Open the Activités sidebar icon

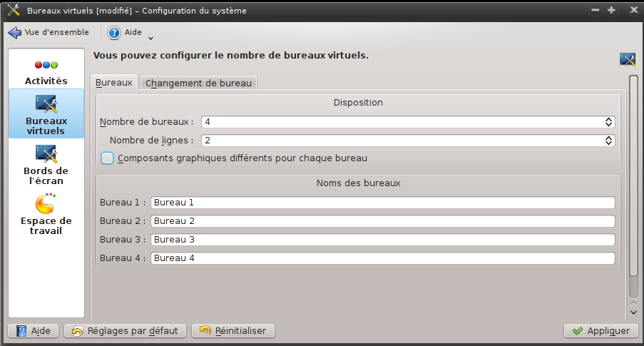[46, 65]
